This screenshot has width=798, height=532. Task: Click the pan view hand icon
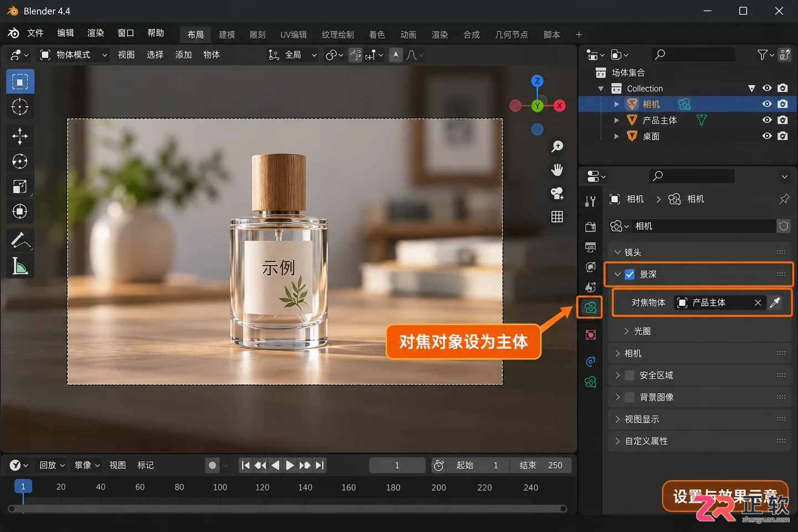tap(557, 170)
